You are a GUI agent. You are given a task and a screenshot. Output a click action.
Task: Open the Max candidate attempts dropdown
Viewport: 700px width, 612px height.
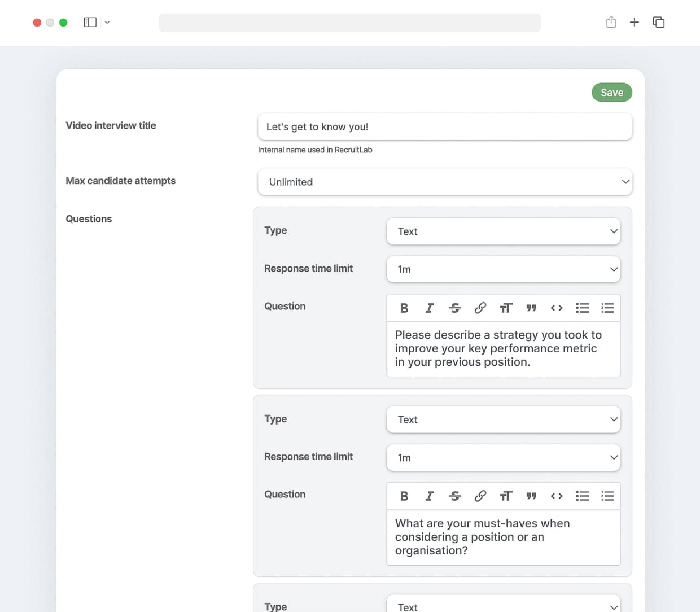pyautogui.click(x=445, y=182)
